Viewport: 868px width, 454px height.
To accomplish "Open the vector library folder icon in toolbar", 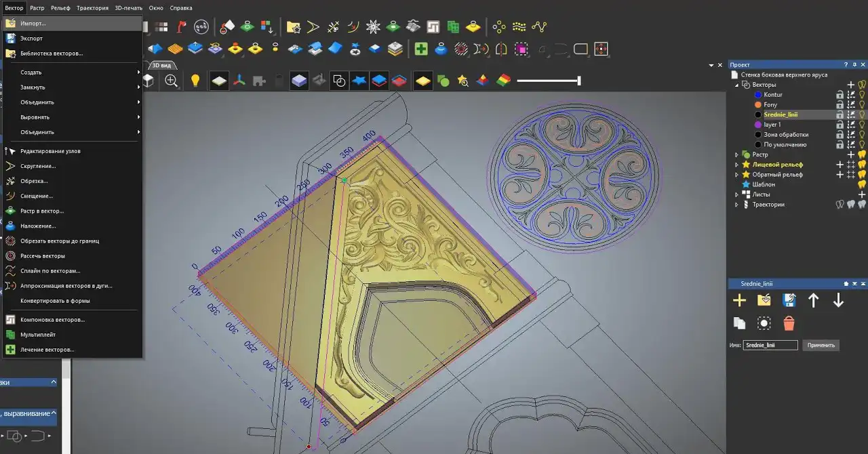I will pyautogui.click(x=293, y=27).
